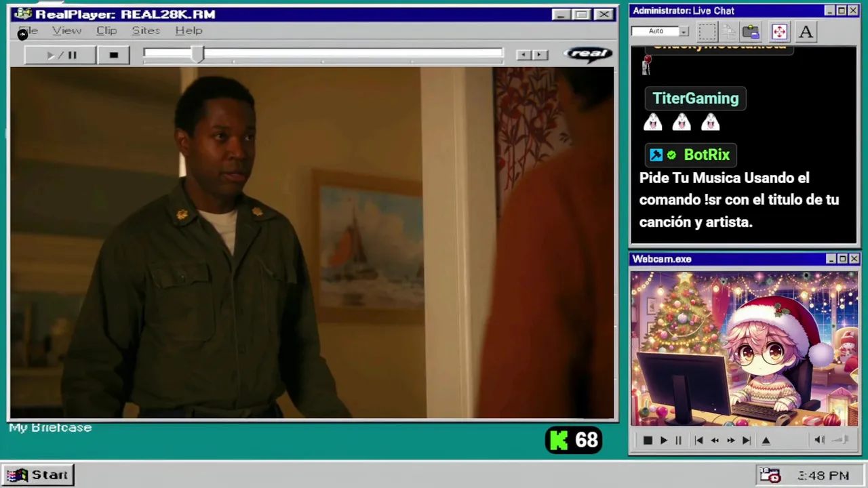Click the red arrows expand icon in Live Chat
Image resolution: width=868 pixels, height=488 pixels.
point(779,31)
